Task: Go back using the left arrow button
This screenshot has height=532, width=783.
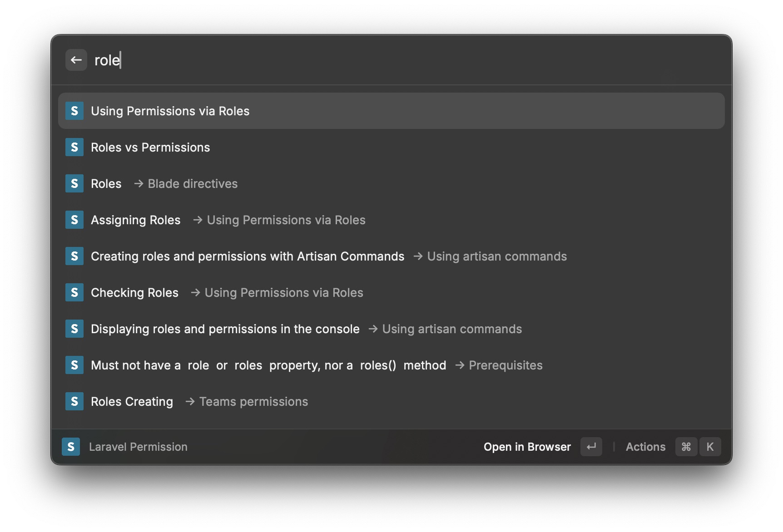Action: (x=76, y=60)
